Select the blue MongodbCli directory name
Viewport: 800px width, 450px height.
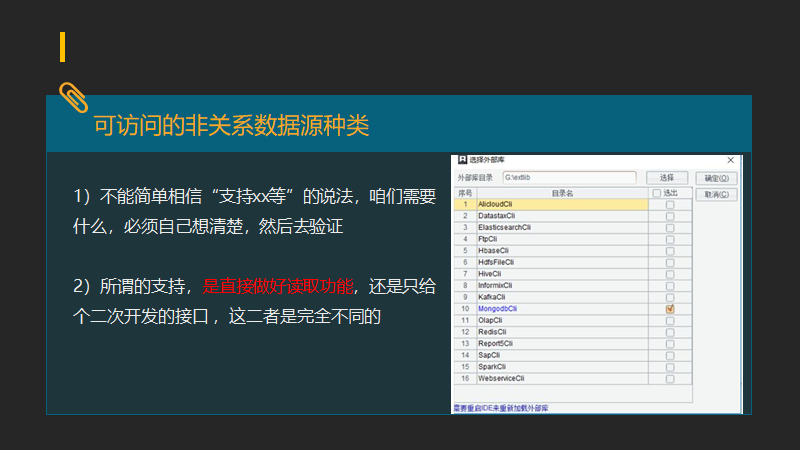(x=497, y=309)
